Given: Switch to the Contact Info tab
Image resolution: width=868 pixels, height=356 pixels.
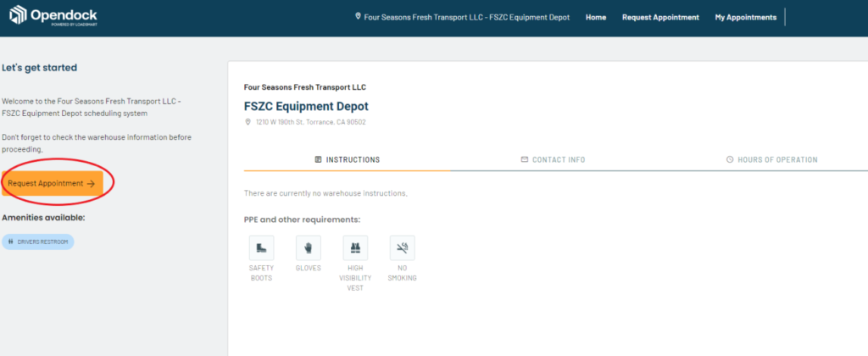Looking at the screenshot, I should 553,159.
